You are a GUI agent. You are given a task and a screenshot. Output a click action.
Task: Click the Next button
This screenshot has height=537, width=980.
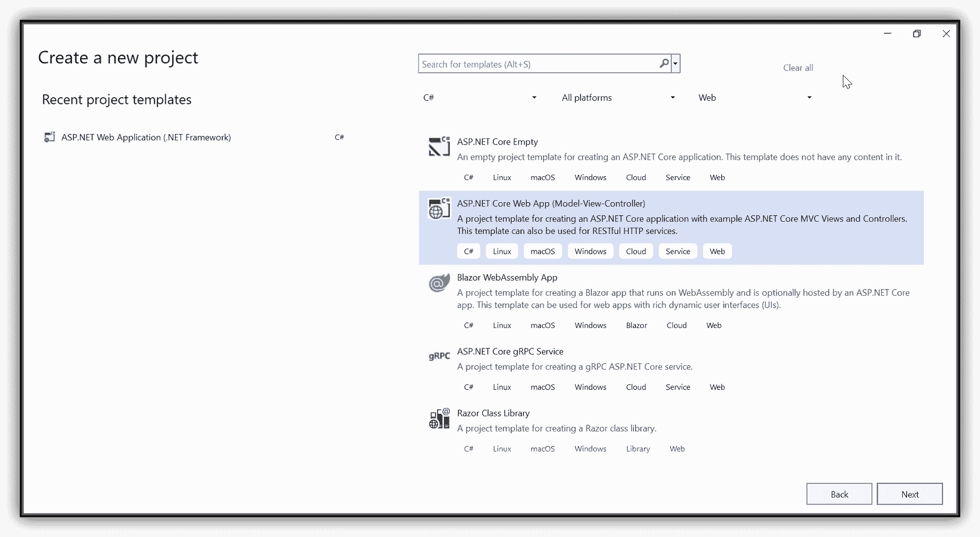coord(909,494)
